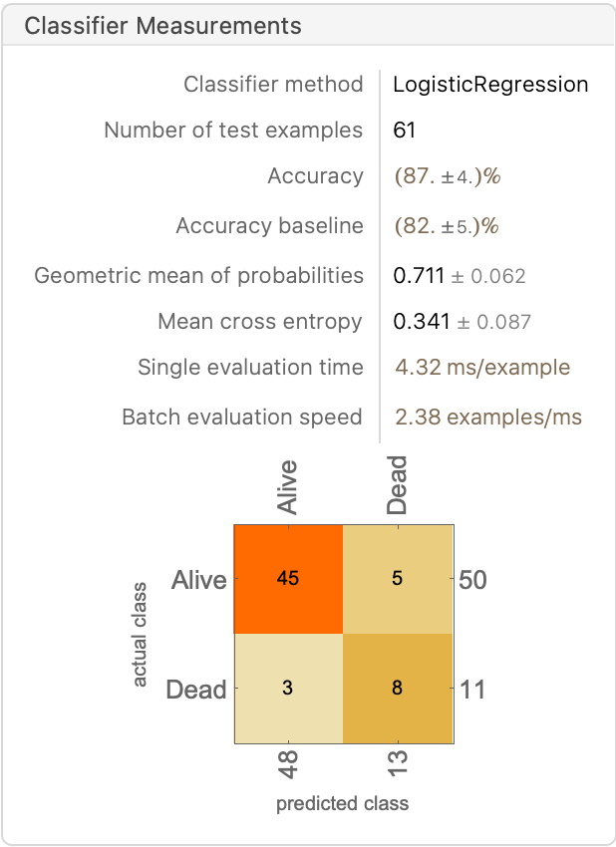Viewport: 616px width, 847px height.
Task: Click the pale matrix cell showing 3
Action: point(288,688)
